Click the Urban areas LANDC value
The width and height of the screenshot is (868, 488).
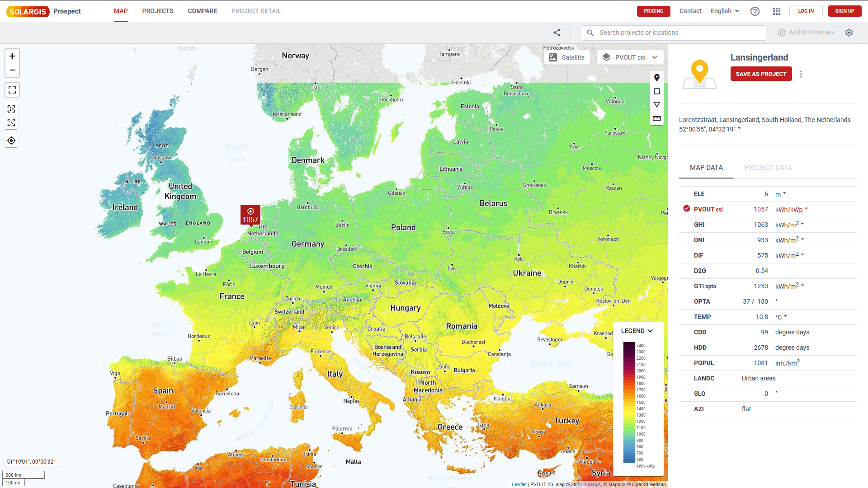pyautogui.click(x=759, y=378)
